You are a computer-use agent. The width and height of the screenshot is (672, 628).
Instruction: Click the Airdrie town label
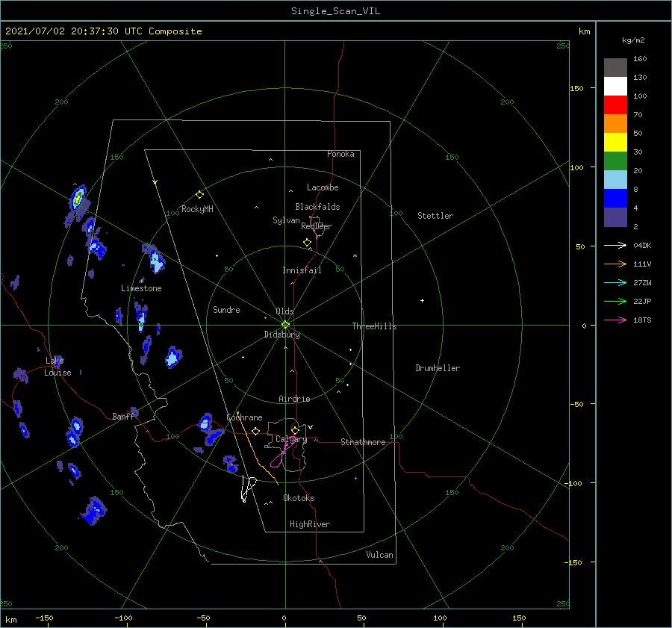(x=294, y=399)
